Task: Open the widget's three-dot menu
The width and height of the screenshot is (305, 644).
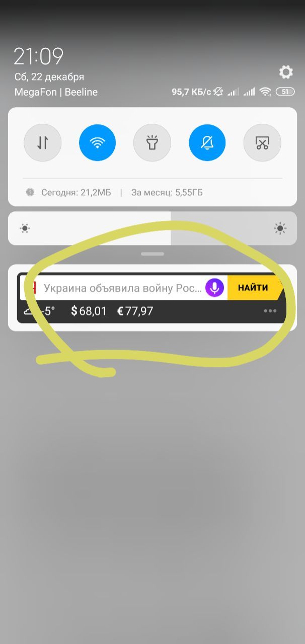Action: [270, 311]
